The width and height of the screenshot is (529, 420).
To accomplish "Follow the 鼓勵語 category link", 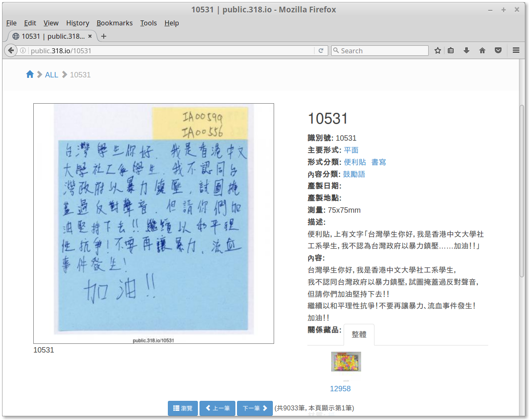I will point(354,174).
